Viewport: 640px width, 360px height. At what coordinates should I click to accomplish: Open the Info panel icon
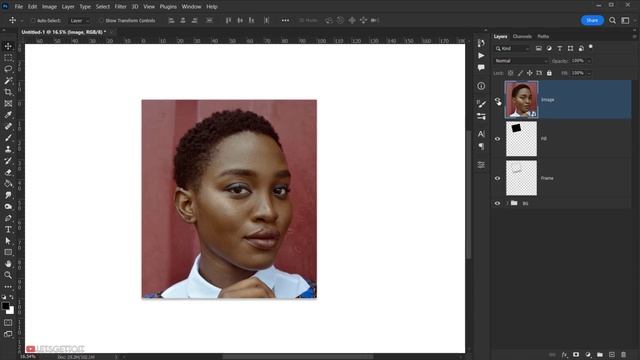click(x=481, y=86)
